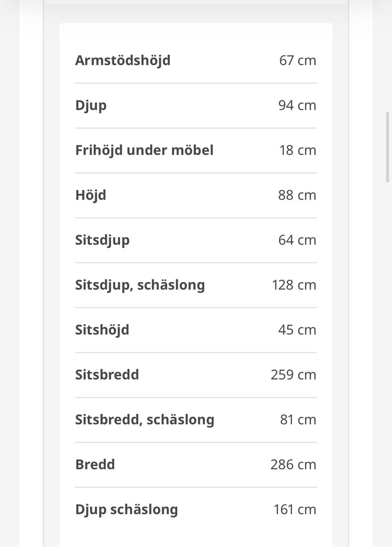Click the vertical scrollbar thumb

point(388,147)
